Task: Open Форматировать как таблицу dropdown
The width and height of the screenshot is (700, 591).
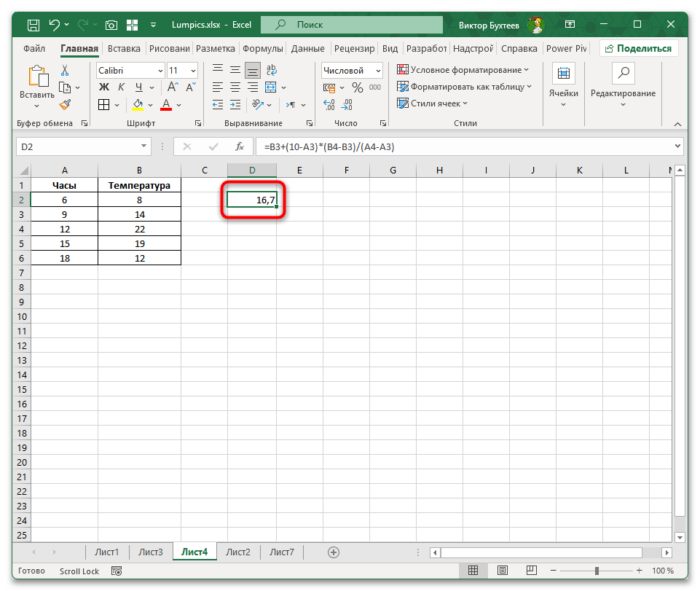Action: point(464,87)
